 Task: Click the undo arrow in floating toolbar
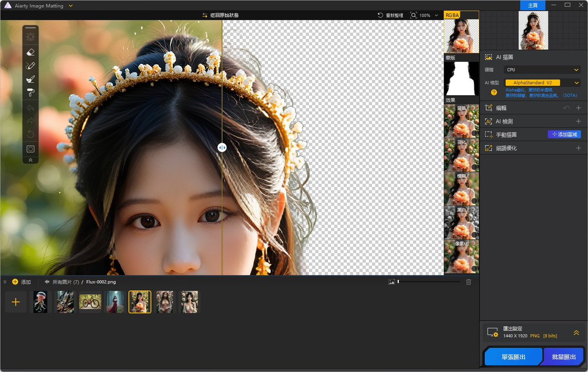point(30,108)
